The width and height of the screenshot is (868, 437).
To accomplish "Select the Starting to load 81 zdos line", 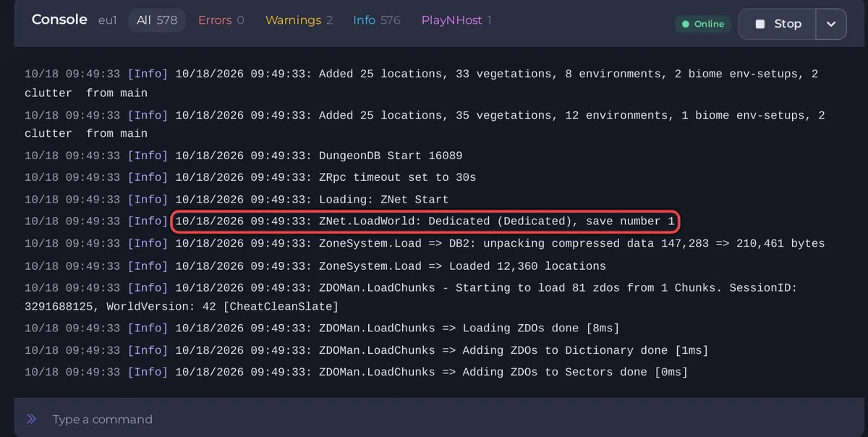I will [x=411, y=297].
